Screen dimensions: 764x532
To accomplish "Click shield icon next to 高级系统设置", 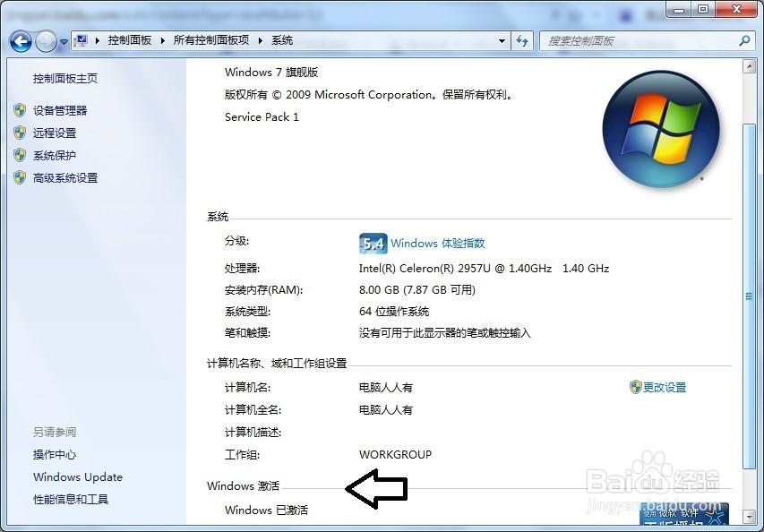I will [x=20, y=178].
